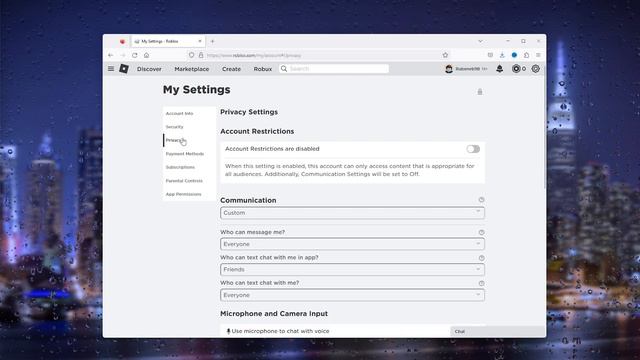Open the browser downloads icon
The width and height of the screenshot is (640, 360).
[x=502, y=55]
